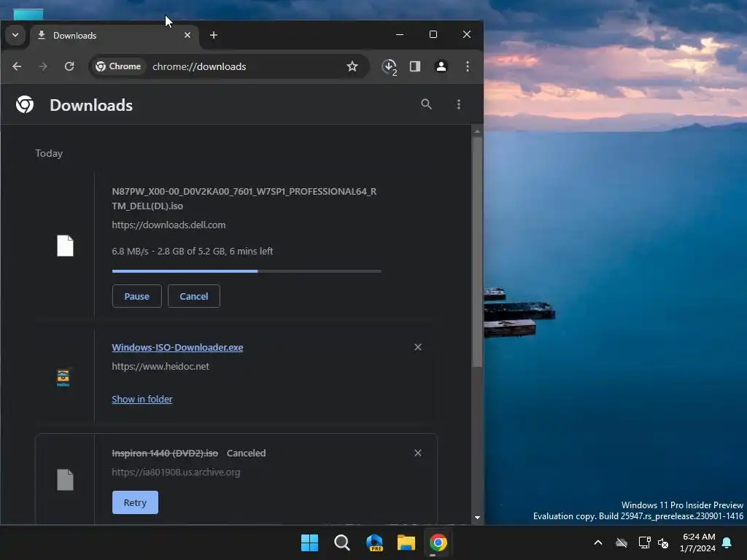Retry the Inspiron 1440 ISO download

(x=135, y=502)
